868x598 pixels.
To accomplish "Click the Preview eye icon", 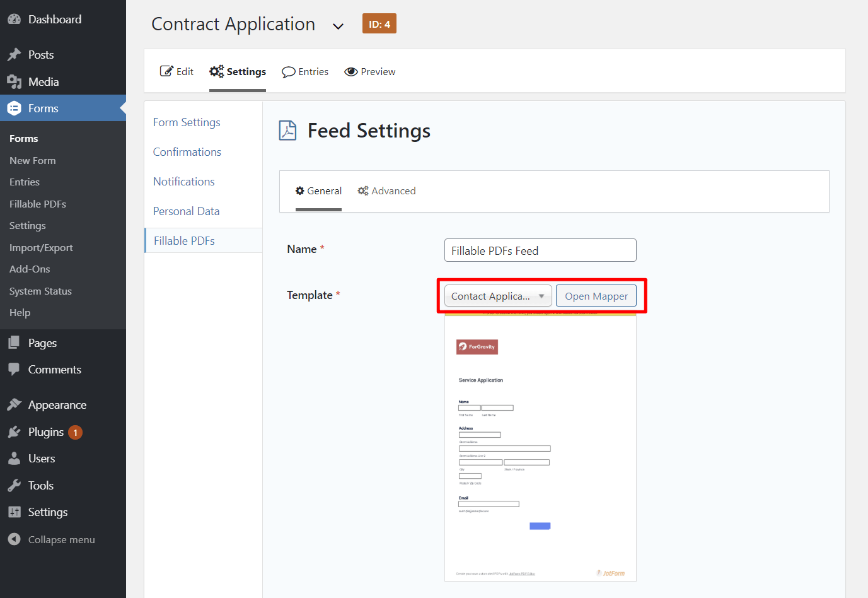I will [351, 71].
